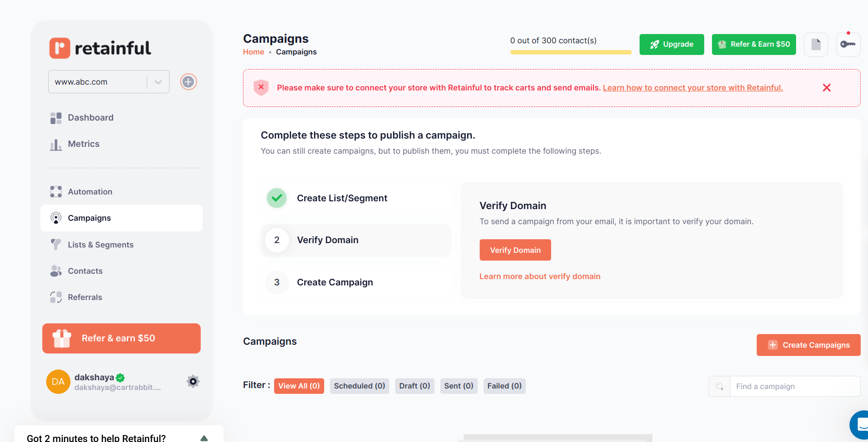Click the contacts usage progress bar
Screen dimensions: 868x442
coord(571,52)
